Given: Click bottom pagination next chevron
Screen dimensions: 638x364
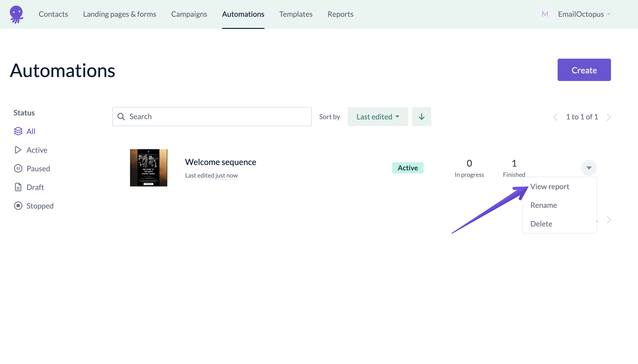Looking at the screenshot, I should (608, 220).
